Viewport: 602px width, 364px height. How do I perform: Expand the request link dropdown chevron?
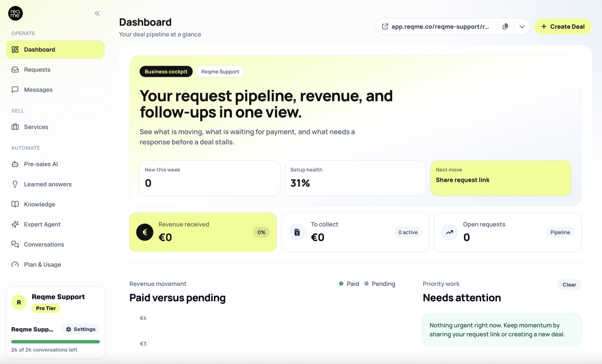click(522, 26)
